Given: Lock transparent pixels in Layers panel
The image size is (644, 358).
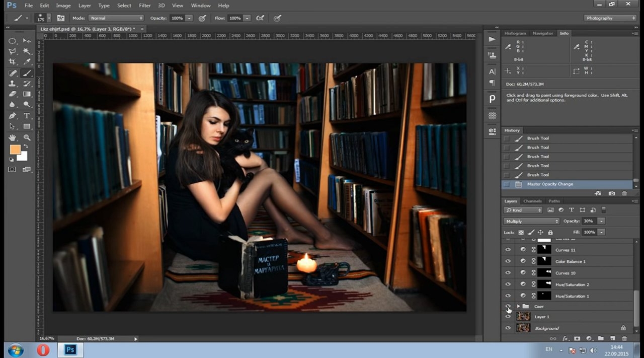Looking at the screenshot, I should (x=521, y=232).
